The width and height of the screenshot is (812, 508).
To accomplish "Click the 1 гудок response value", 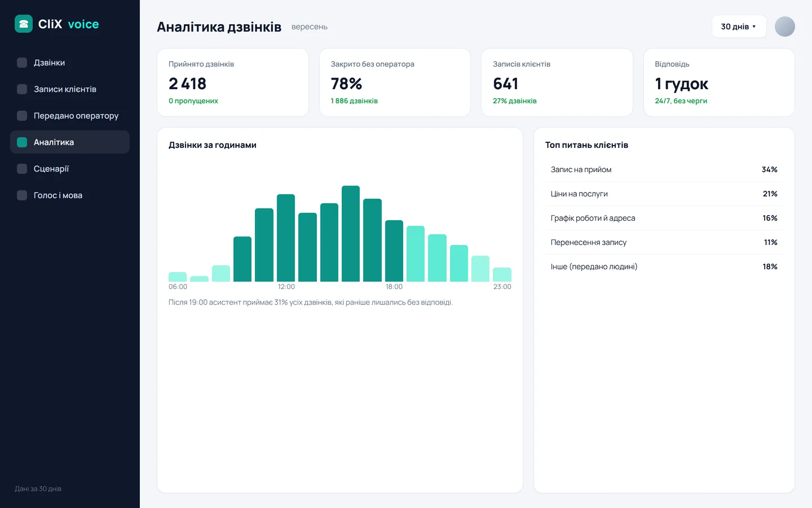I will 682,84.
